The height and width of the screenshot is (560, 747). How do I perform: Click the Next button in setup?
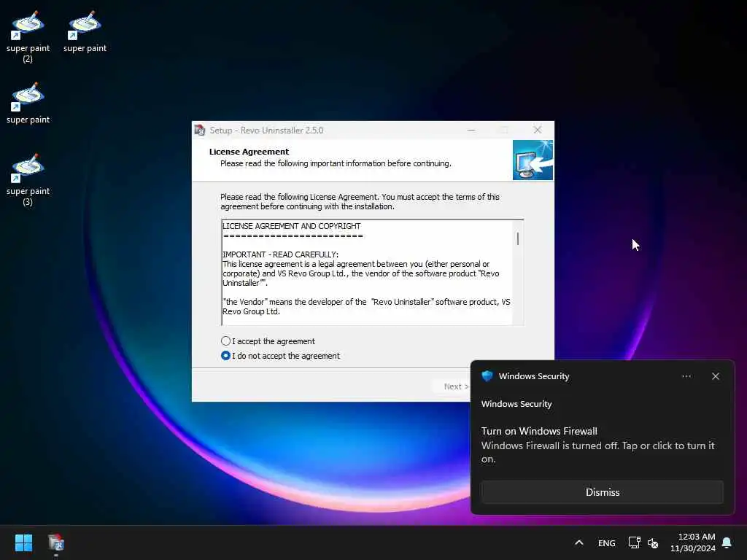click(x=453, y=386)
